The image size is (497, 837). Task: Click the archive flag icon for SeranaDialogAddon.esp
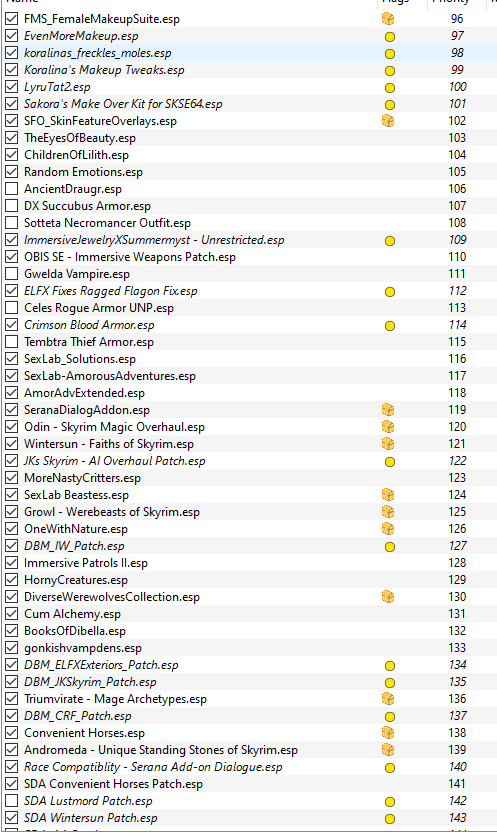(x=388, y=410)
